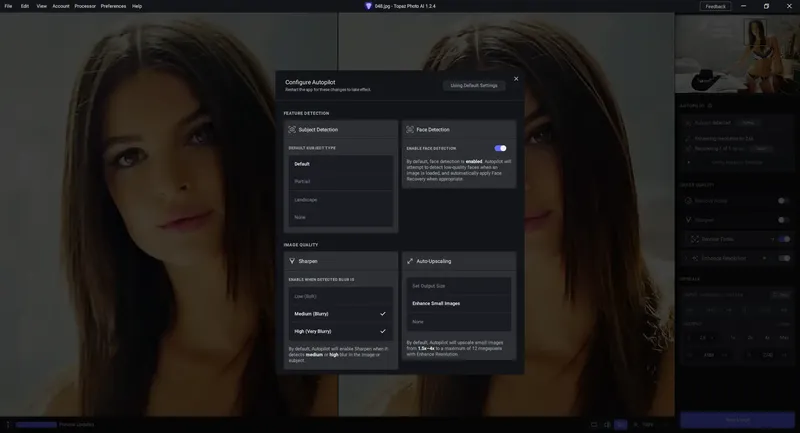Click the Sharpen triangle icon
Image resolution: width=800 pixels, height=433 pixels.
click(292, 261)
